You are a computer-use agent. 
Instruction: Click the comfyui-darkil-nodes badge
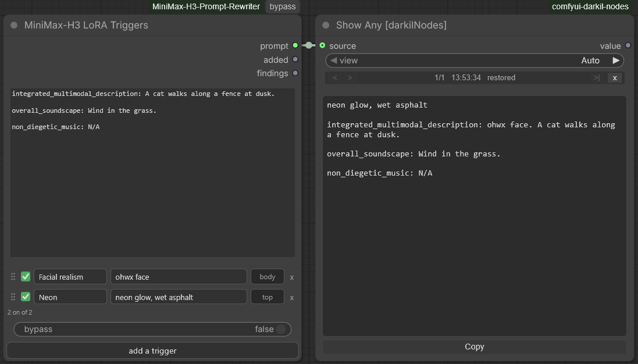coord(590,6)
